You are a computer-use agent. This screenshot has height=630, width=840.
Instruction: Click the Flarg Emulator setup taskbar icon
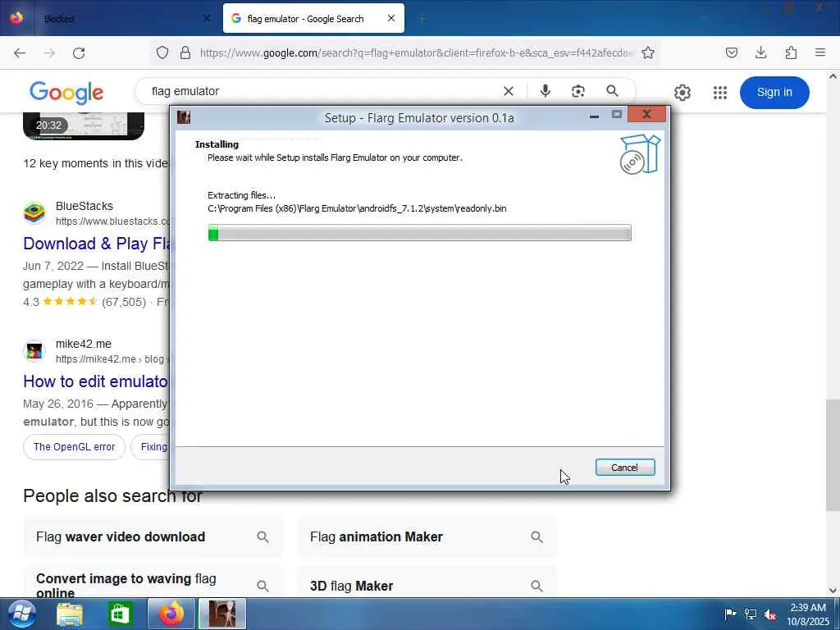click(222, 614)
